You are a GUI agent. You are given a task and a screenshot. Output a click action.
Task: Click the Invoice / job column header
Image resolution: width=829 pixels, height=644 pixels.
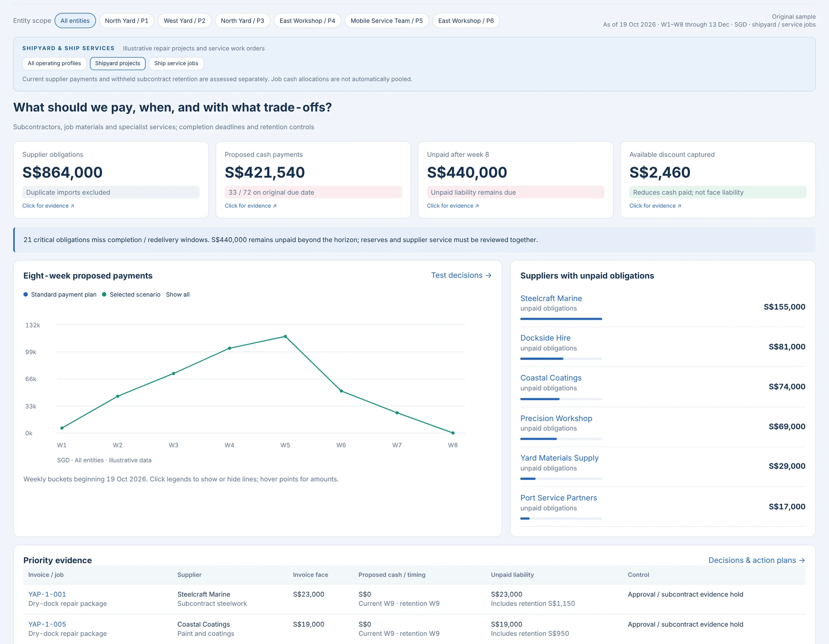[x=46, y=575]
